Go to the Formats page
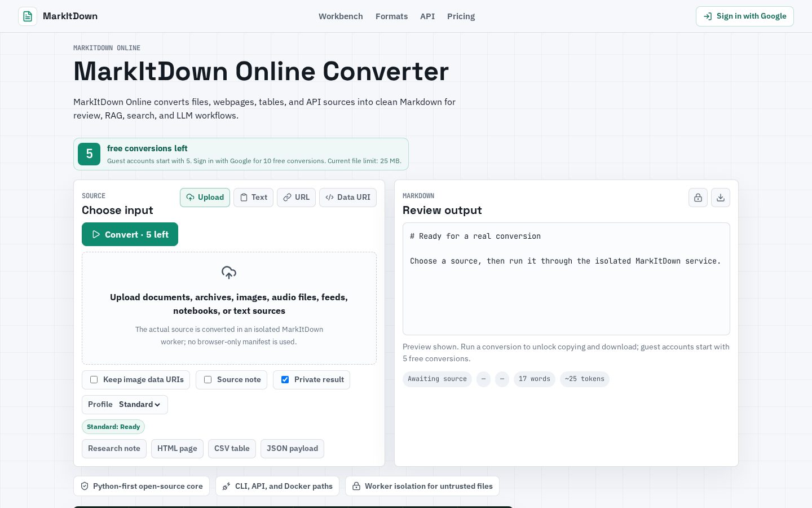Image resolution: width=812 pixels, height=508 pixels. coord(391,16)
